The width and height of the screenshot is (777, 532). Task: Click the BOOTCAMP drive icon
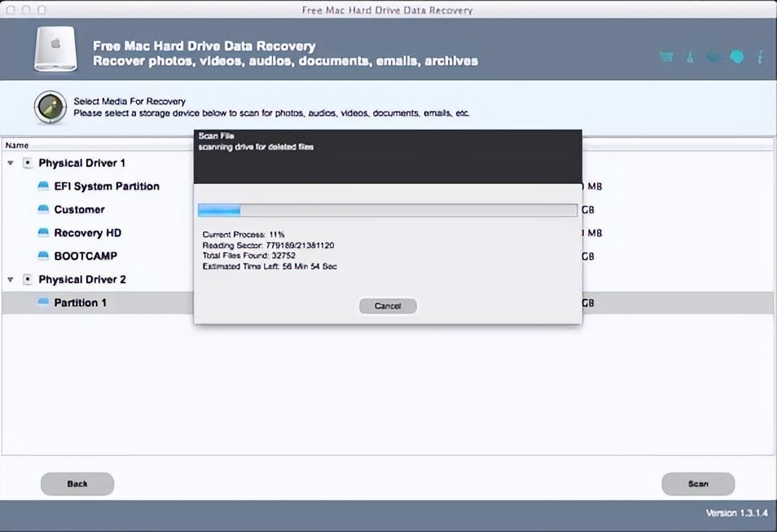pyautogui.click(x=43, y=256)
